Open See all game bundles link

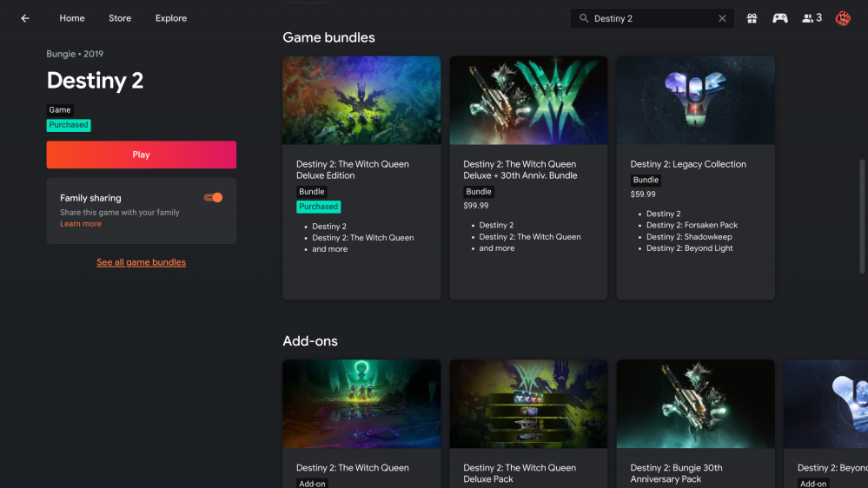[x=141, y=262]
